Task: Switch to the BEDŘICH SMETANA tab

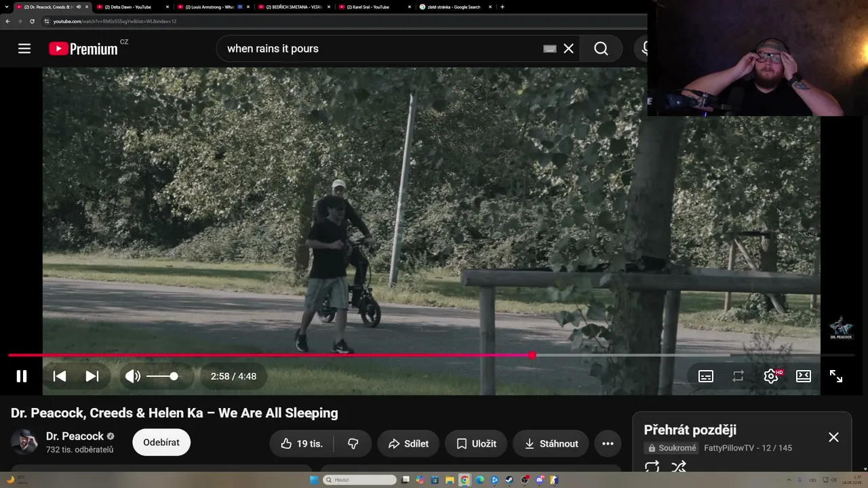Action: click(x=293, y=7)
